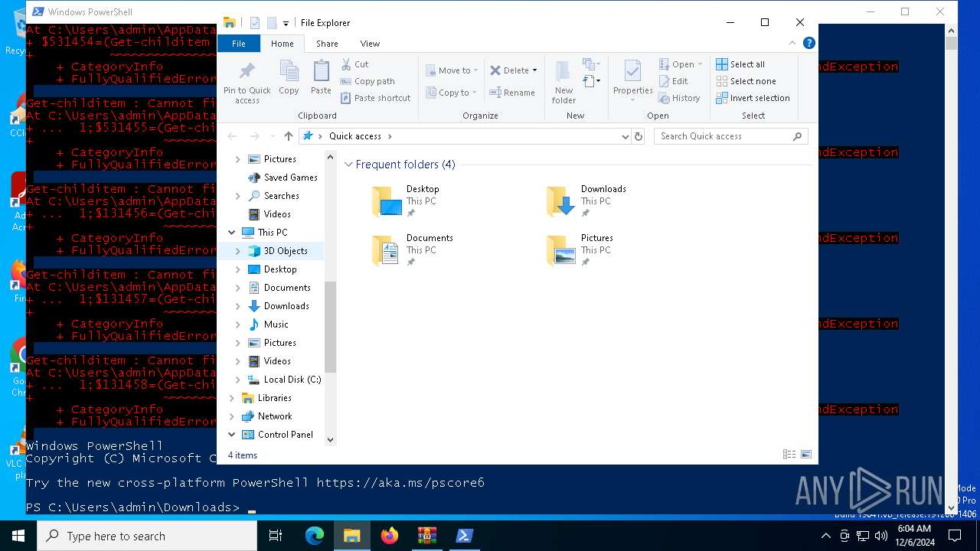Click the taskbar volume icon

click(x=881, y=536)
